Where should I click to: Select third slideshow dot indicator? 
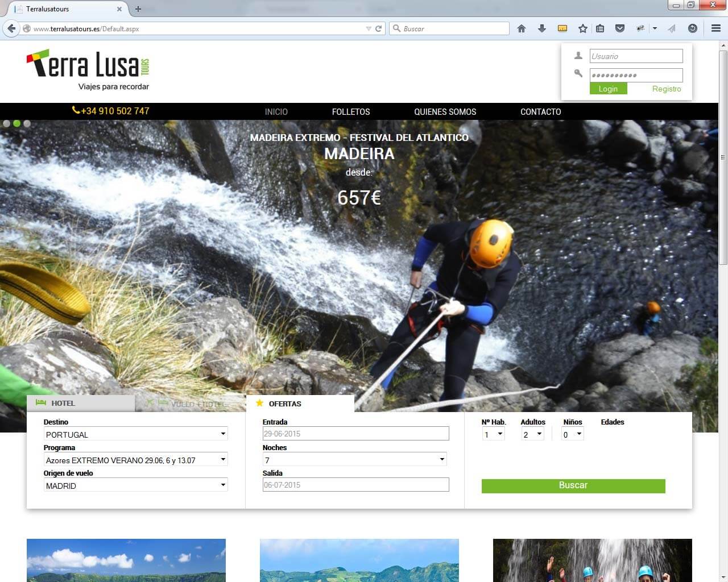pos(27,123)
